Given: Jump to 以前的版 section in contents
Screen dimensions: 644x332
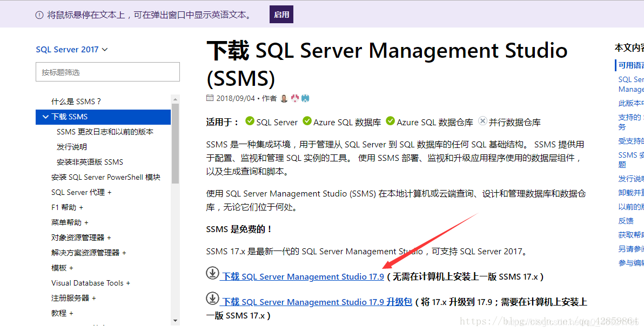Looking at the screenshot, I should (631, 207).
